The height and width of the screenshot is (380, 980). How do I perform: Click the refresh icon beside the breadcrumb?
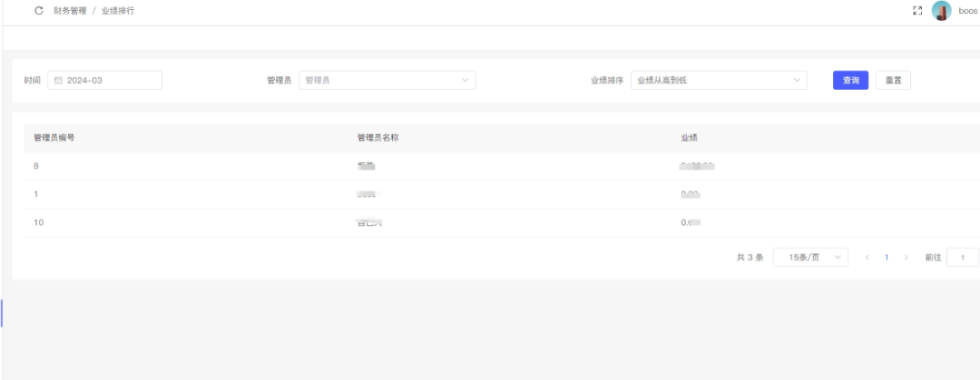pyautogui.click(x=38, y=11)
